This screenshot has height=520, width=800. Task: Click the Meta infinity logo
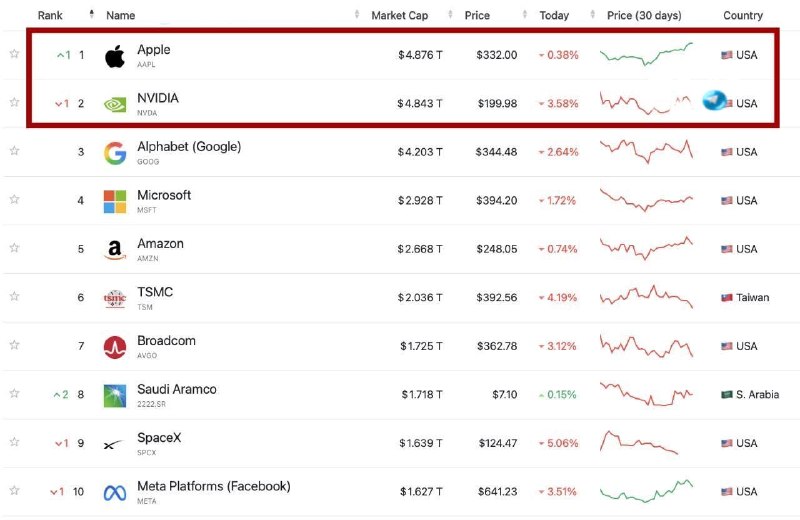tap(115, 493)
